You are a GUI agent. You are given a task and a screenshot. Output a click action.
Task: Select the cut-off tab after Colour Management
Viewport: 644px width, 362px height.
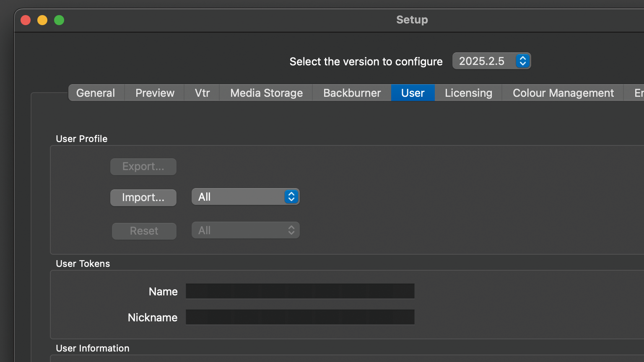(x=636, y=93)
